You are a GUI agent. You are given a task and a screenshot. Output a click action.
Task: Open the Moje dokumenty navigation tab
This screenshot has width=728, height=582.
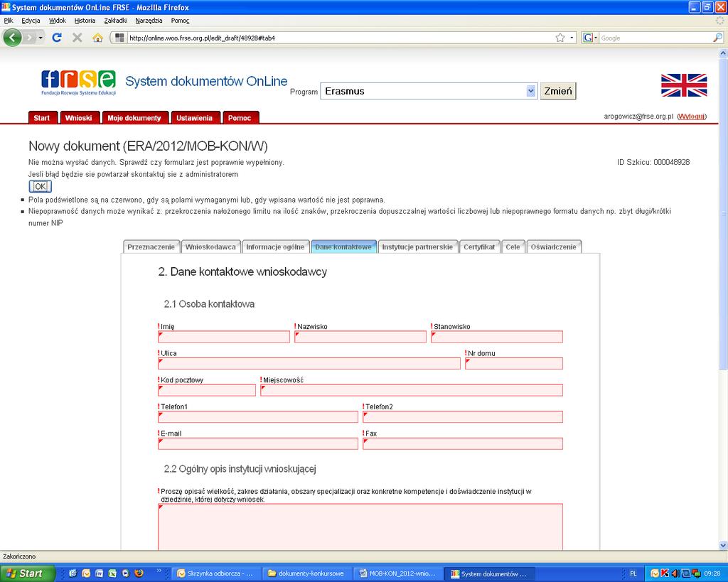coord(134,118)
